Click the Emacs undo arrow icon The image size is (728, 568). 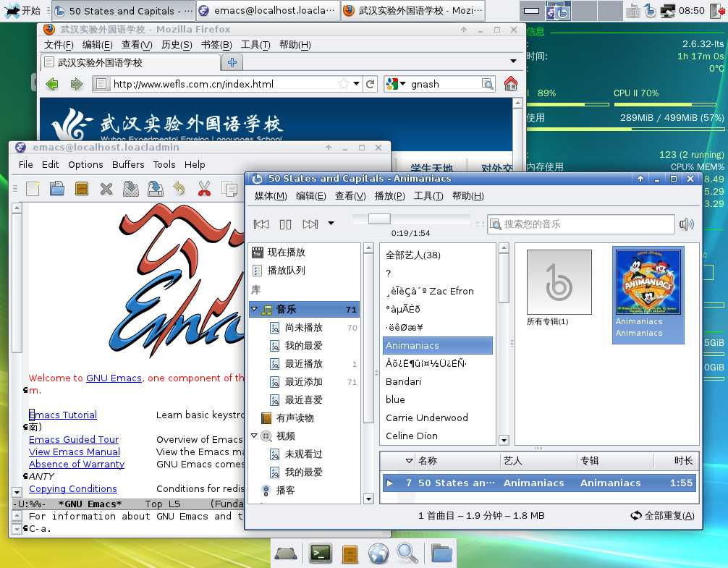click(x=179, y=189)
